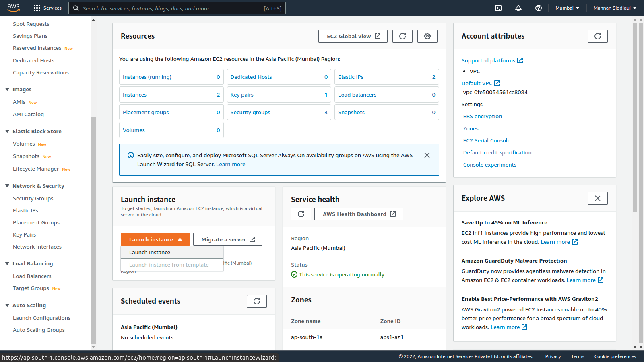This screenshot has height=362, width=644.
Task: Select Launch instance from the open dropdown
Action: 149,252
